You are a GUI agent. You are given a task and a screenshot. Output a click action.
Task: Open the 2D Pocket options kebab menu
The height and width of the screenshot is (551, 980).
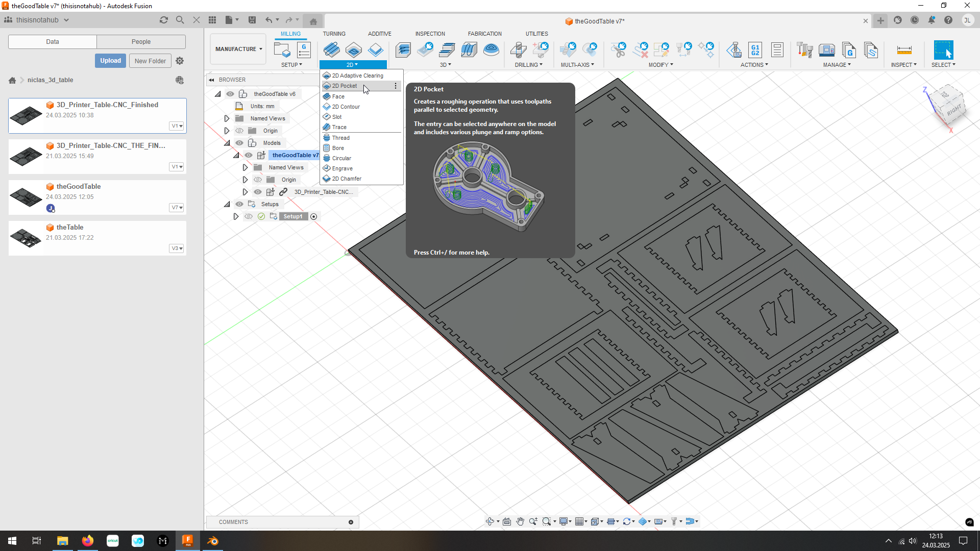(x=396, y=86)
